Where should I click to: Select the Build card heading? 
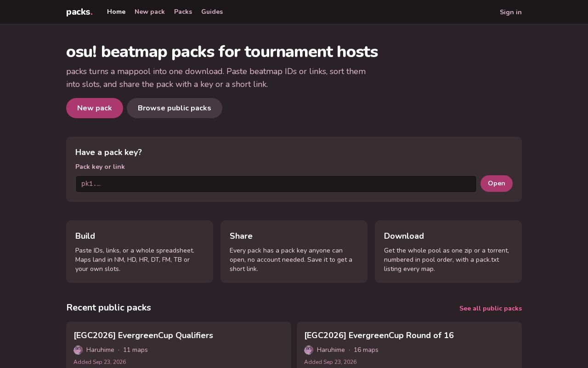pyautogui.click(x=85, y=236)
